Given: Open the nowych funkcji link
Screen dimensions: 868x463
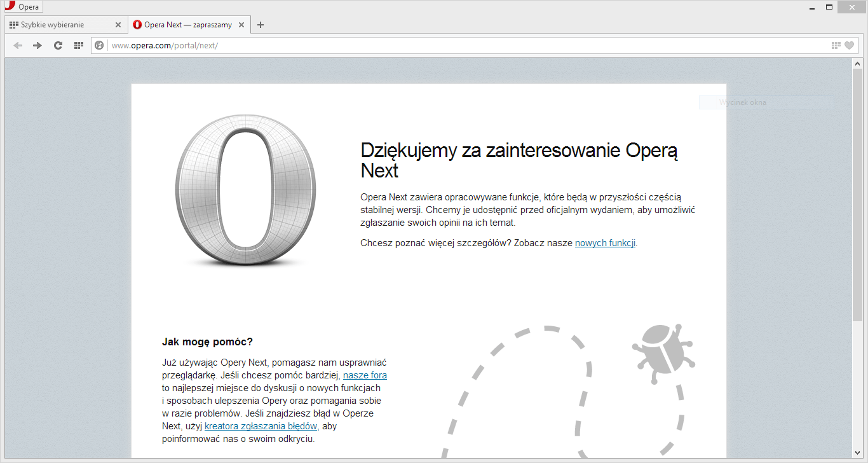Looking at the screenshot, I should (x=606, y=243).
